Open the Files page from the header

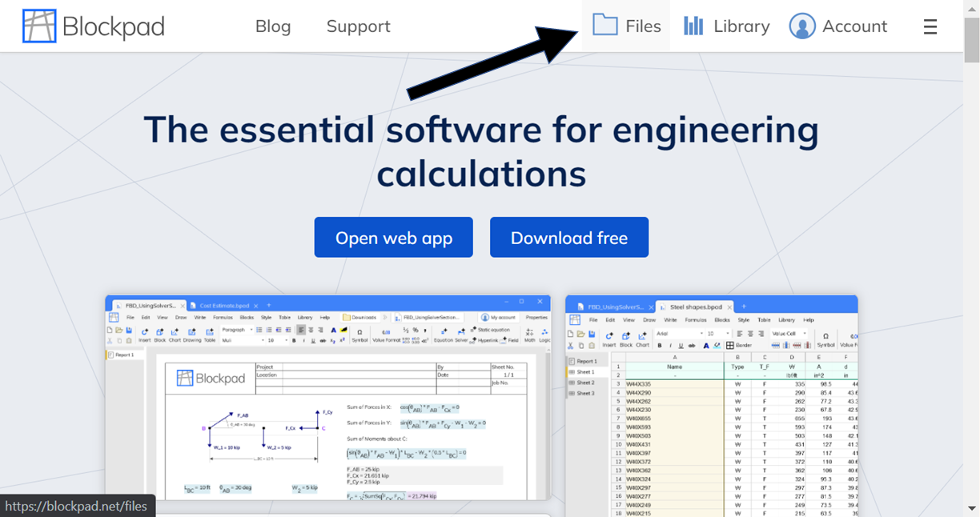coord(626,26)
